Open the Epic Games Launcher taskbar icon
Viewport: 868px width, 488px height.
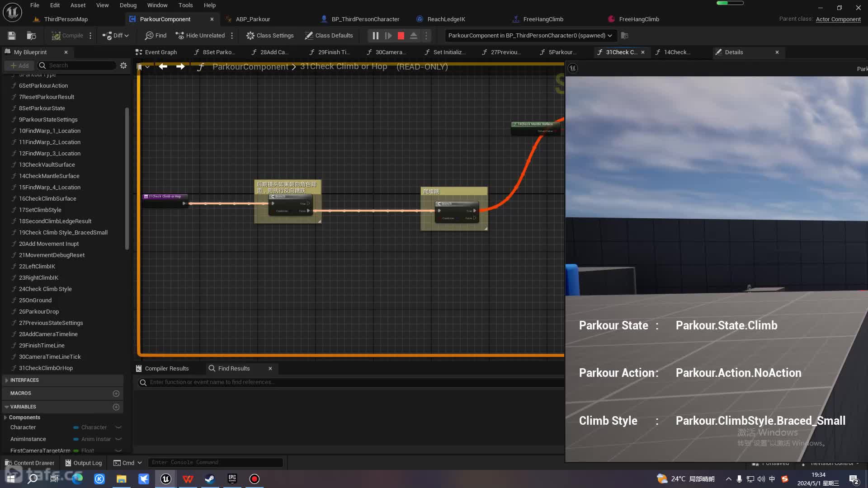point(232,479)
